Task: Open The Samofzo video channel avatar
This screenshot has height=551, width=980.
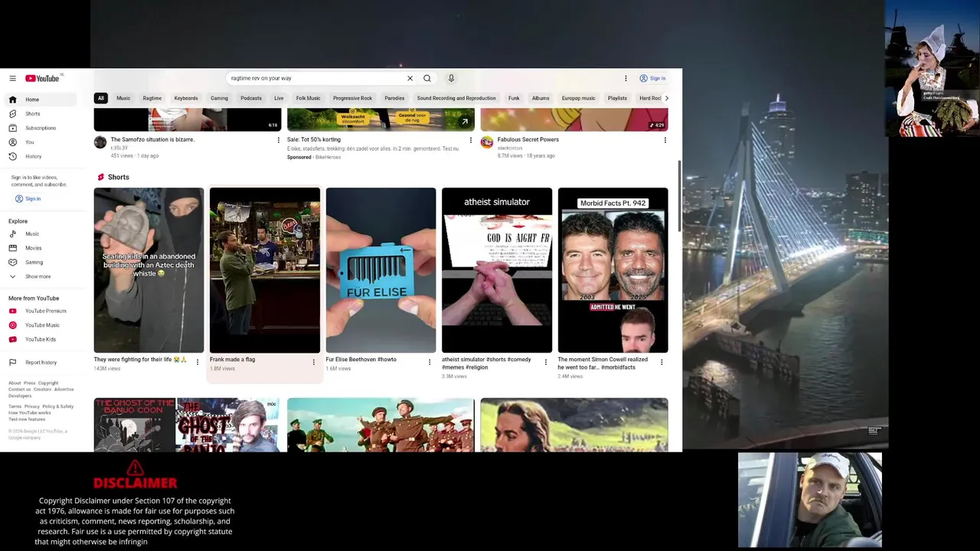Action: tap(100, 142)
